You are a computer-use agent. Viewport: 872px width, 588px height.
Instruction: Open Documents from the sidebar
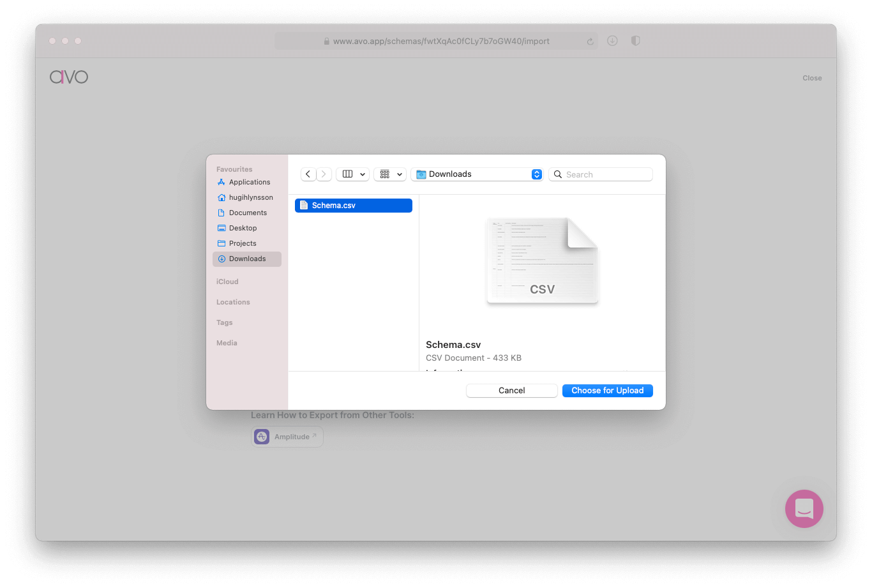click(x=246, y=213)
